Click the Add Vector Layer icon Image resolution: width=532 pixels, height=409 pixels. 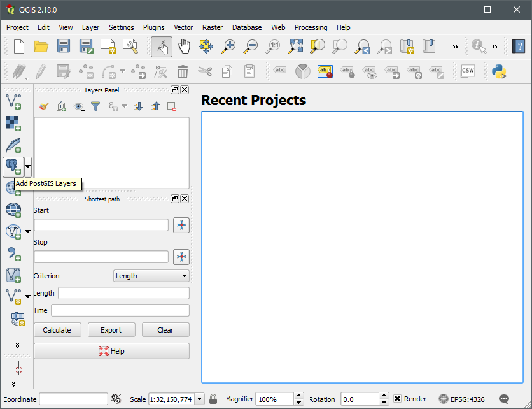point(13,101)
